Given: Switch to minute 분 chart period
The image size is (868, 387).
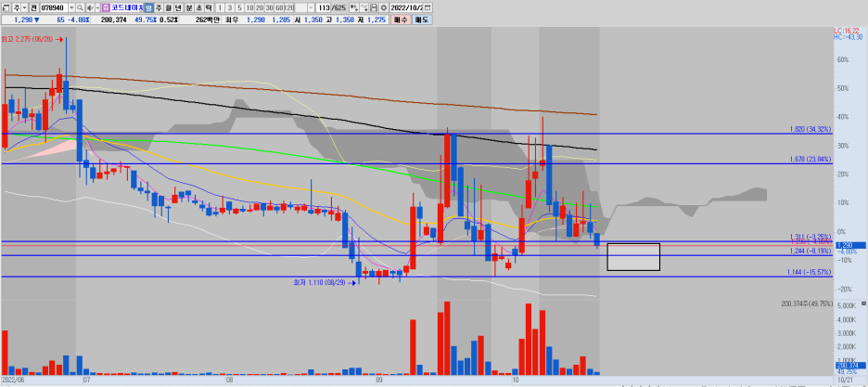Looking at the screenshot, I should point(189,7).
